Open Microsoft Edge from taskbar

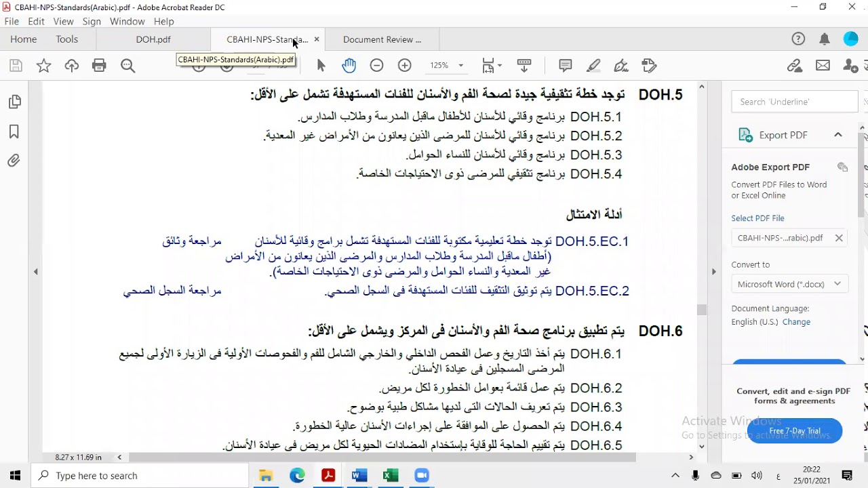coord(297,476)
